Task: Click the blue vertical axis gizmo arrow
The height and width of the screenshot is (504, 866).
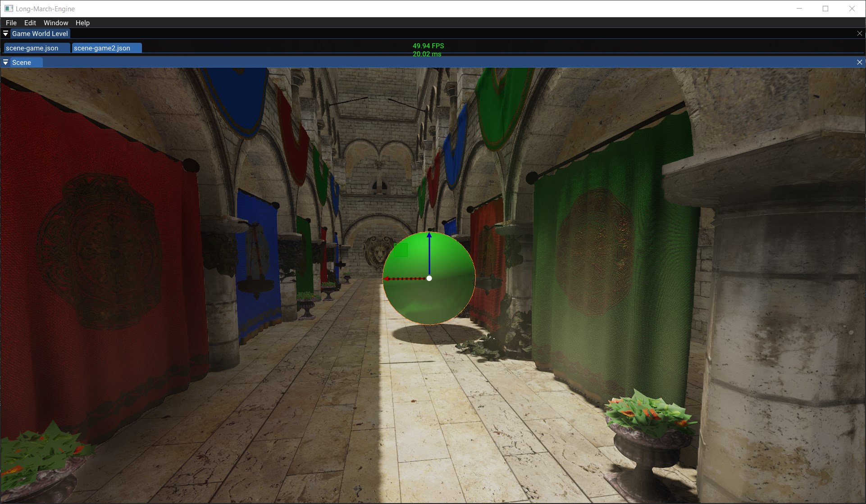Action: pyautogui.click(x=429, y=252)
